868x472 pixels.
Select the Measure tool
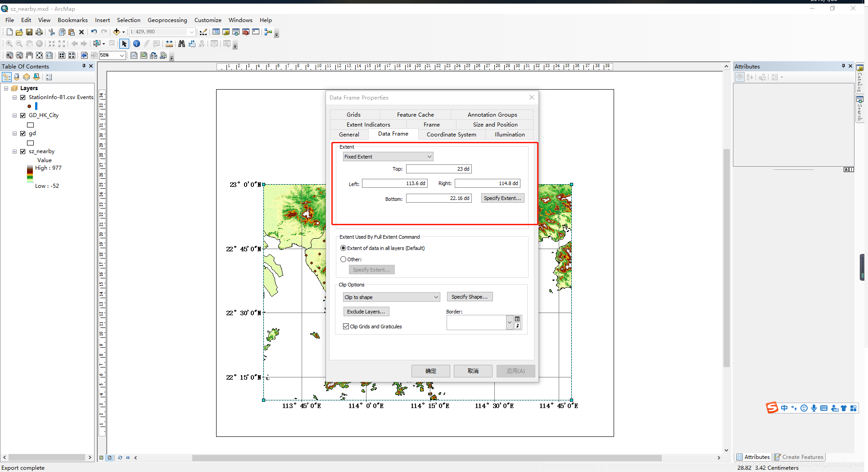pos(169,44)
